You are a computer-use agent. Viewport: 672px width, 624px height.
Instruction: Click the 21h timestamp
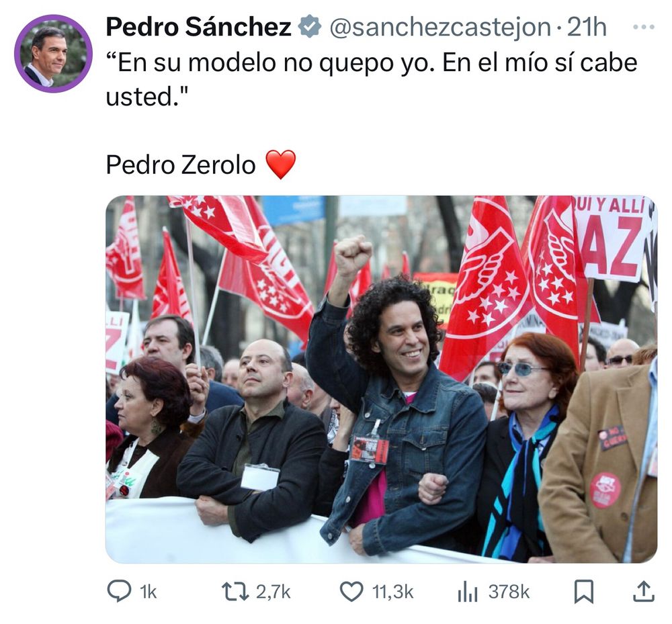pyautogui.click(x=587, y=27)
